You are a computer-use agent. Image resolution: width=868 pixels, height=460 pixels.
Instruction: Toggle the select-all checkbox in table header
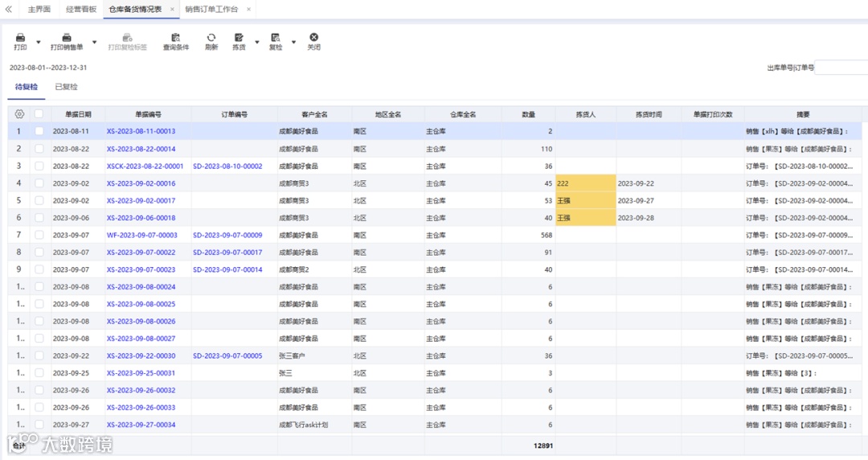coord(39,113)
